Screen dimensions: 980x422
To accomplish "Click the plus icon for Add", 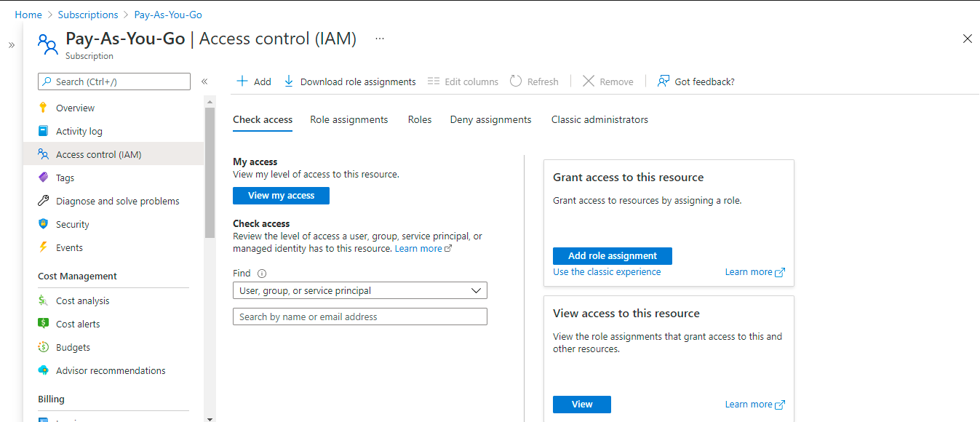I will click(242, 81).
